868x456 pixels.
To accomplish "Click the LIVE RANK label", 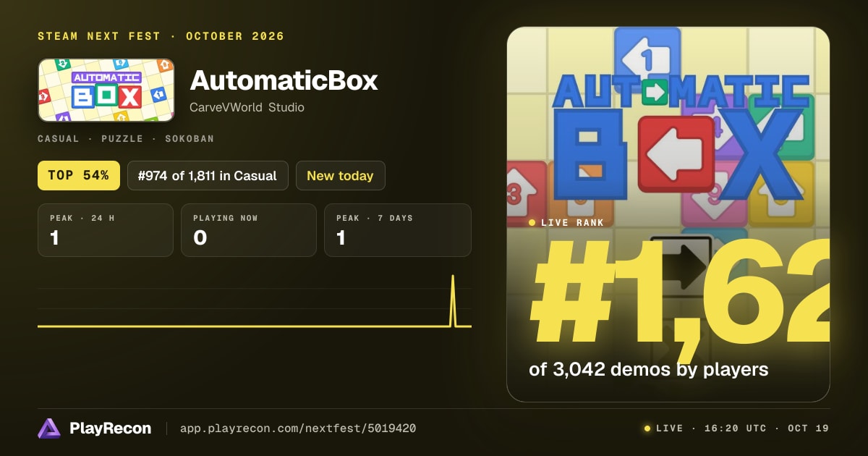I will click(x=571, y=223).
